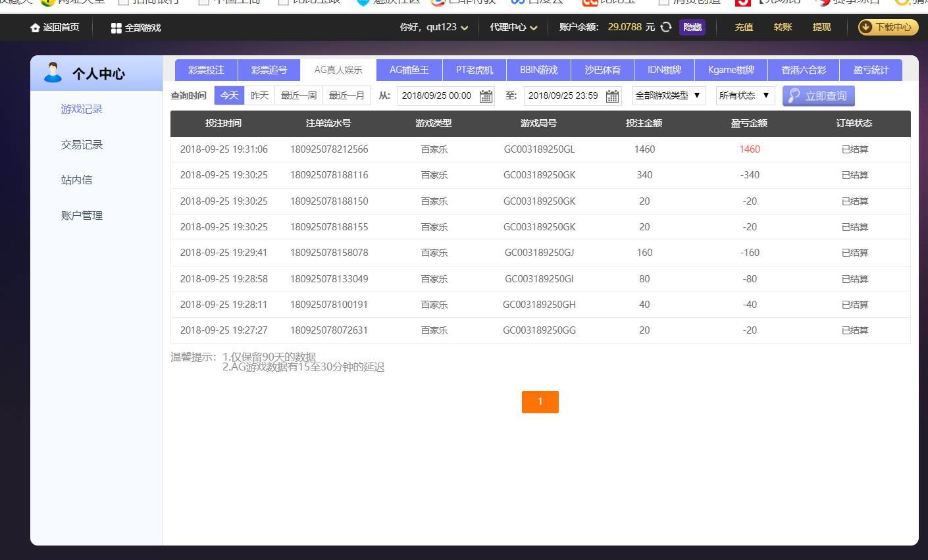The width and height of the screenshot is (928, 560).
Task: Select the 最近一周 time filter
Action: (x=299, y=95)
